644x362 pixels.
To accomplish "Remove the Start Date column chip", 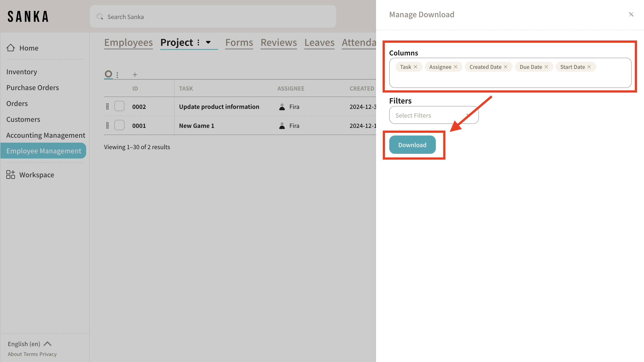I will 589,67.
